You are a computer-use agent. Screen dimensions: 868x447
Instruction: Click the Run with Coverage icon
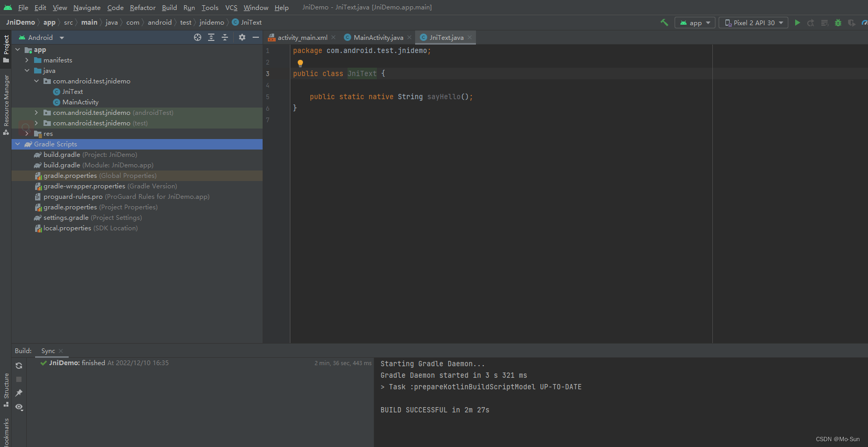click(852, 23)
